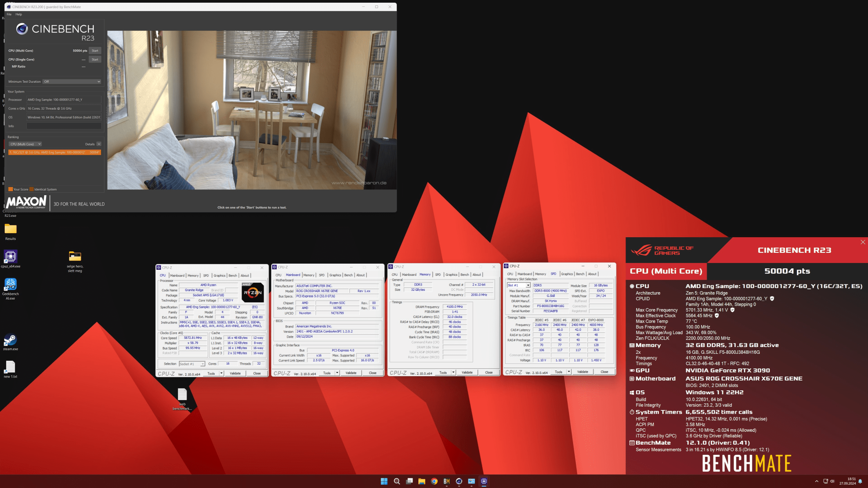The image size is (868, 488).
Task: Start the CPU (Single Core) test
Action: [95, 60]
